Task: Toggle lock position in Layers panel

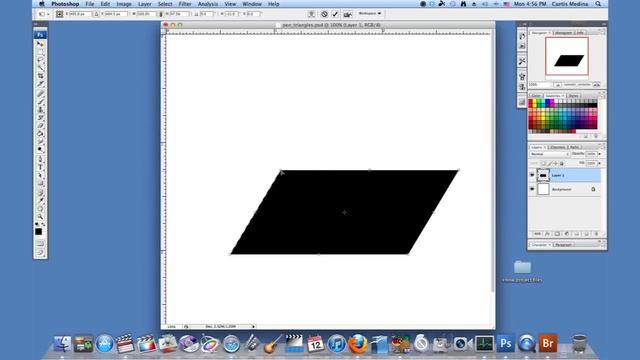Action: coord(556,163)
